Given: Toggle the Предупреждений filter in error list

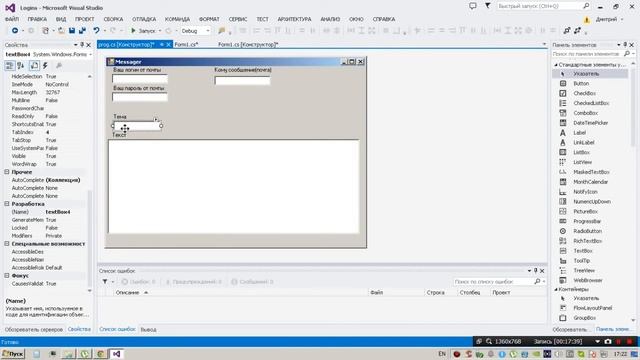Looking at the screenshot, I should pos(193,282).
